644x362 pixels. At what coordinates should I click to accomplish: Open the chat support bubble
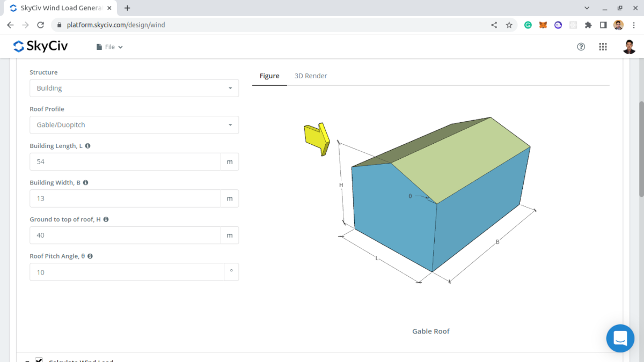[620, 338]
